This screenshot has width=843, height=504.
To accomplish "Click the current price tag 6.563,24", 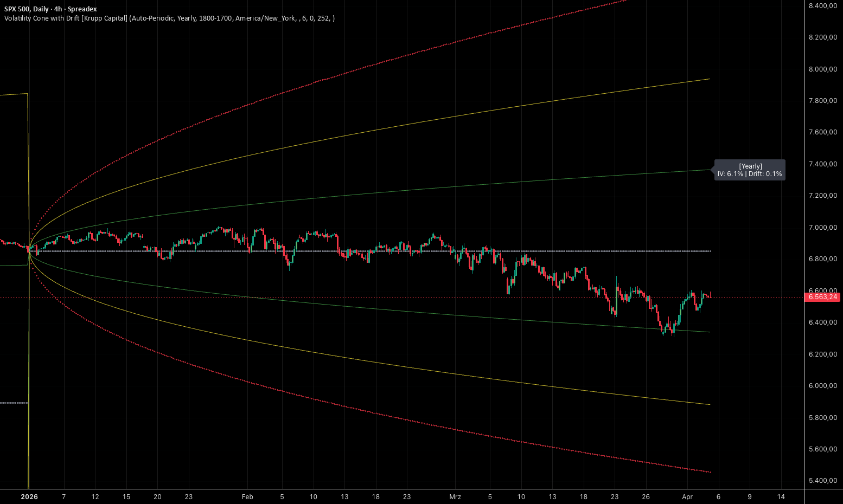I will point(823,297).
